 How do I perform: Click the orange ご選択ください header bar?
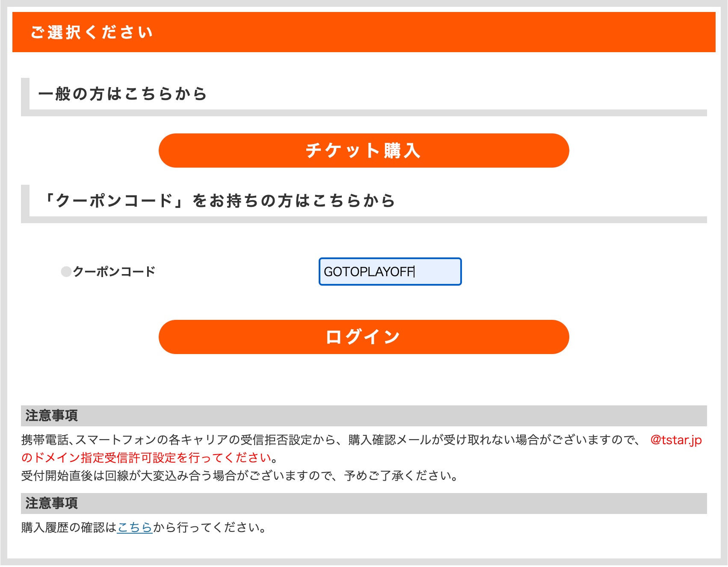click(x=364, y=32)
